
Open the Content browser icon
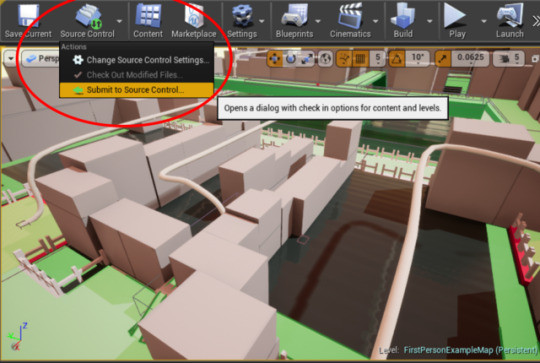tap(148, 15)
